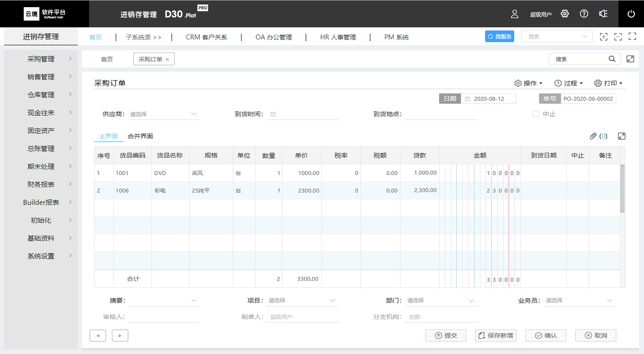Toggle the 中止 checkbox
The image size is (644, 354).
(x=536, y=114)
